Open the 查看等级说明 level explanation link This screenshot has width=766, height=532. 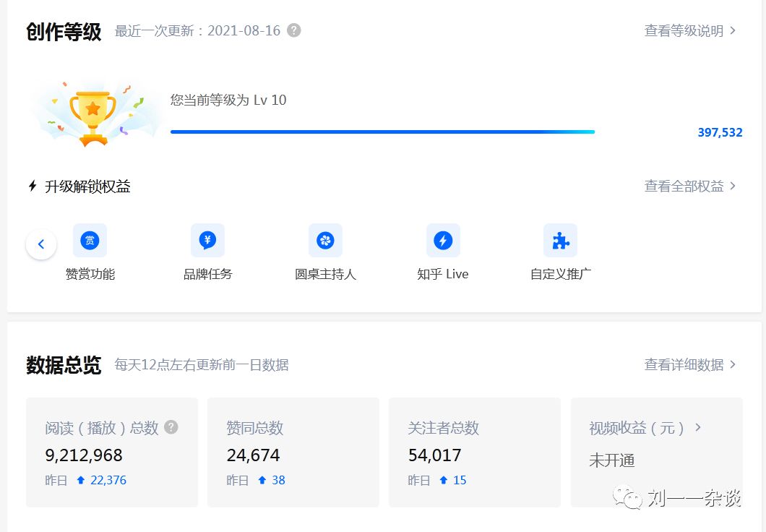[683, 31]
